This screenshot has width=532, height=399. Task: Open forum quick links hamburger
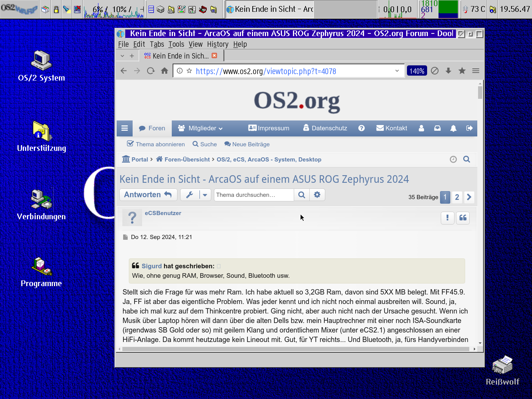[125, 128]
